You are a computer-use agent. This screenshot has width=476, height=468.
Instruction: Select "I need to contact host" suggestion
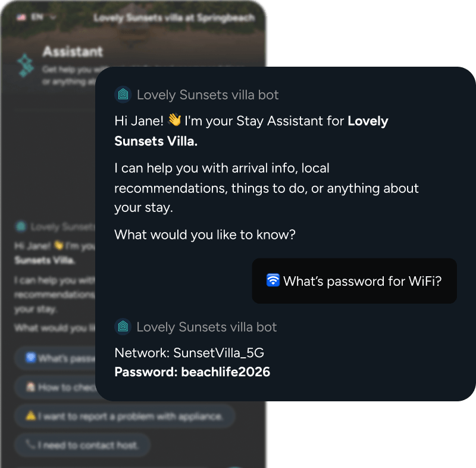click(82, 445)
